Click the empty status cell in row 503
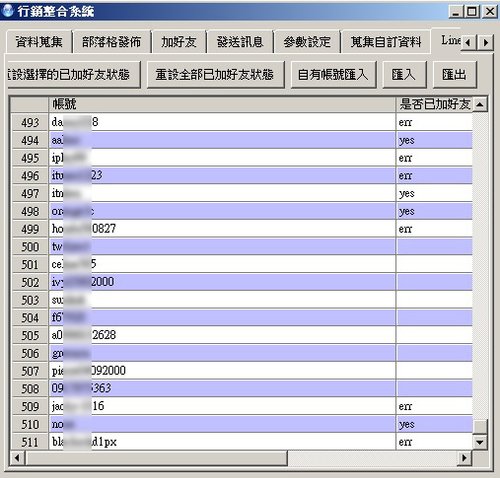The image size is (500, 478). point(434,300)
